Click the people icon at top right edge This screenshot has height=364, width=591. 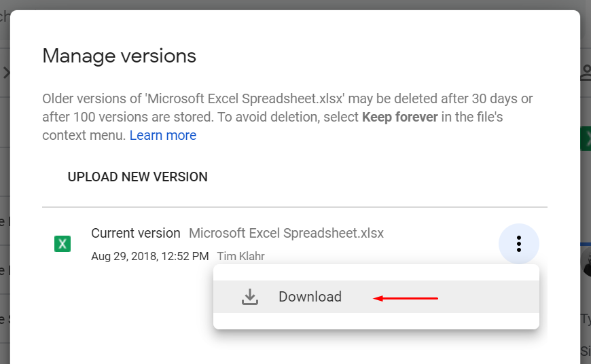[x=585, y=73]
